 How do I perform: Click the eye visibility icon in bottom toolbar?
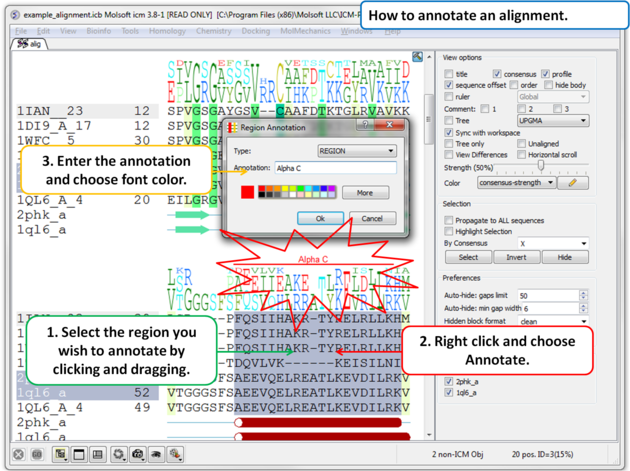tap(156, 455)
